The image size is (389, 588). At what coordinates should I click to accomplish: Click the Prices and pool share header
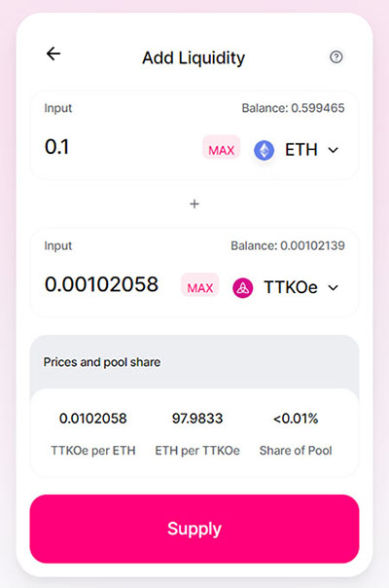tap(102, 362)
